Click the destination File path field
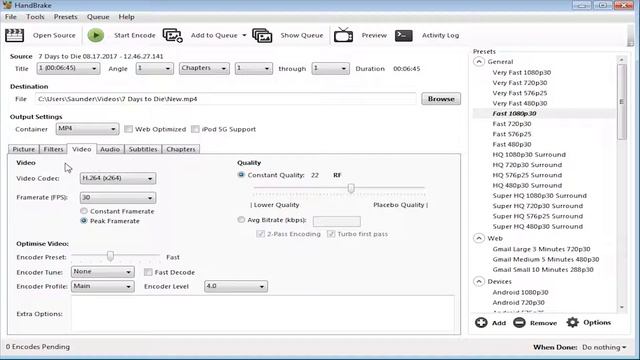This screenshot has height=360, width=640. point(226,99)
